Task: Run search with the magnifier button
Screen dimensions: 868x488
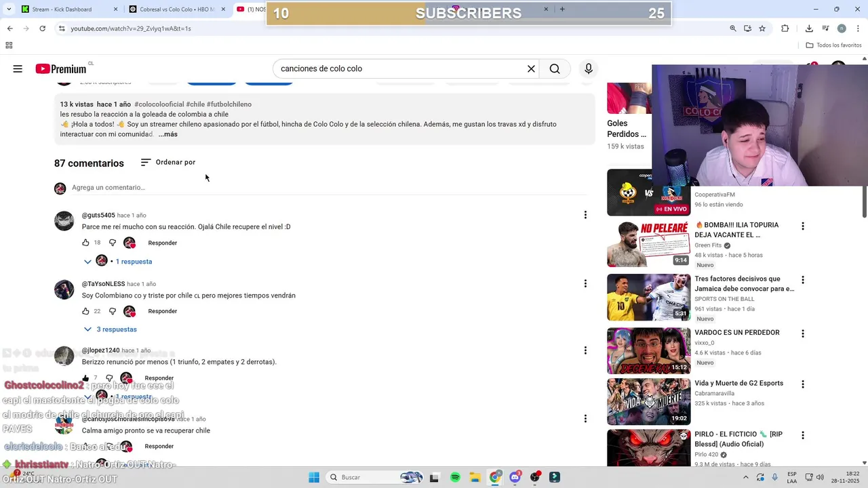Action: [x=555, y=68]
